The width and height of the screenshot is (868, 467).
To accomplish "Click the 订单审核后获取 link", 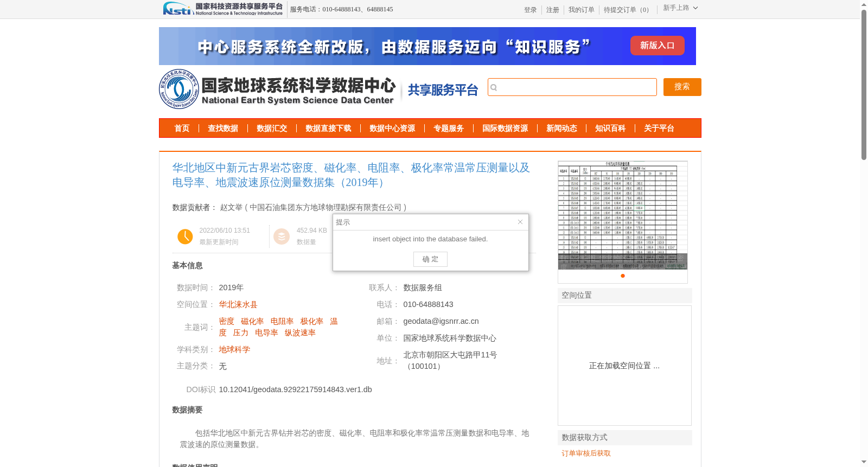I will (x=586, y=453).
